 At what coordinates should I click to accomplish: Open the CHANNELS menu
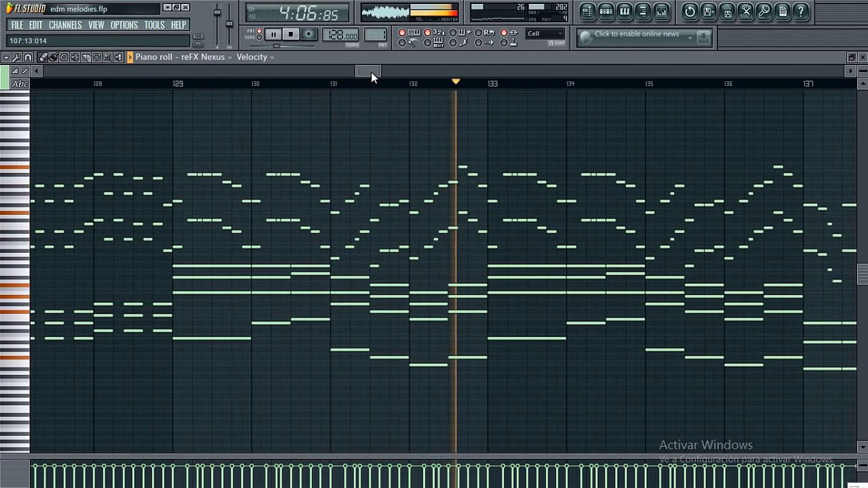pyautogui.click(x=65, y=25)
